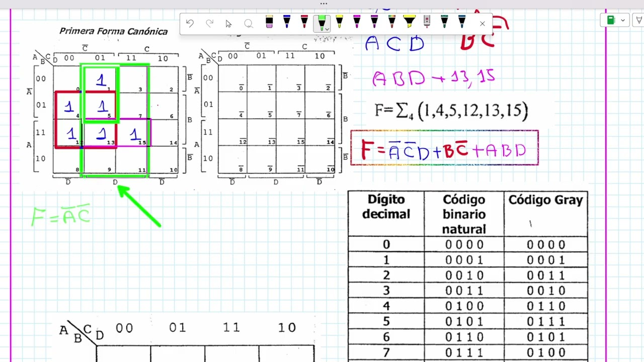644x362 pixels.
Task: Select the pointer selection tool
Action: pyautogui.click(x=228, y=23)
